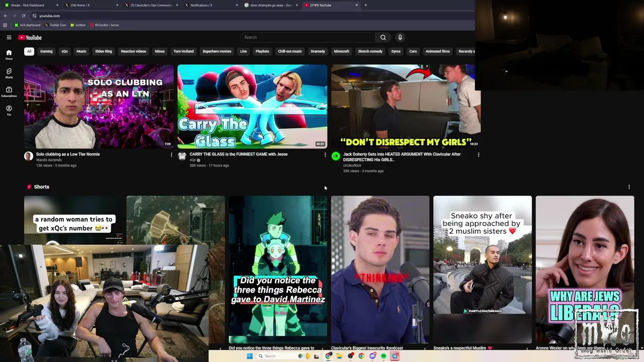Open options for CARRY THE GLASS video

point(325,155)
